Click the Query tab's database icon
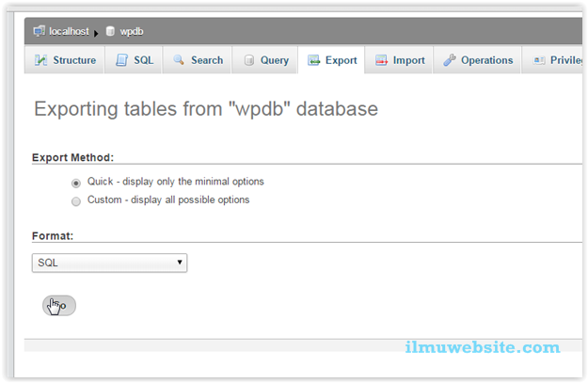This screenshot has width=588, height=383. 249,60
